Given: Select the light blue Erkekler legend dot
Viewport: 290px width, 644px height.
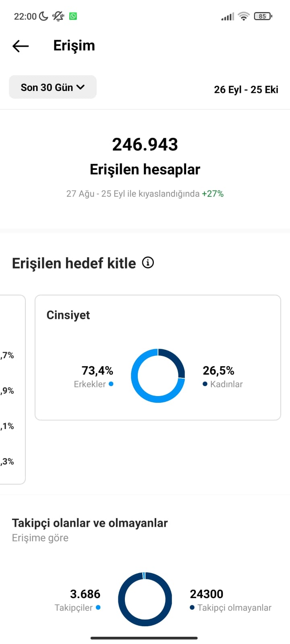Looking at the screenshot, I should click(111, 384).
